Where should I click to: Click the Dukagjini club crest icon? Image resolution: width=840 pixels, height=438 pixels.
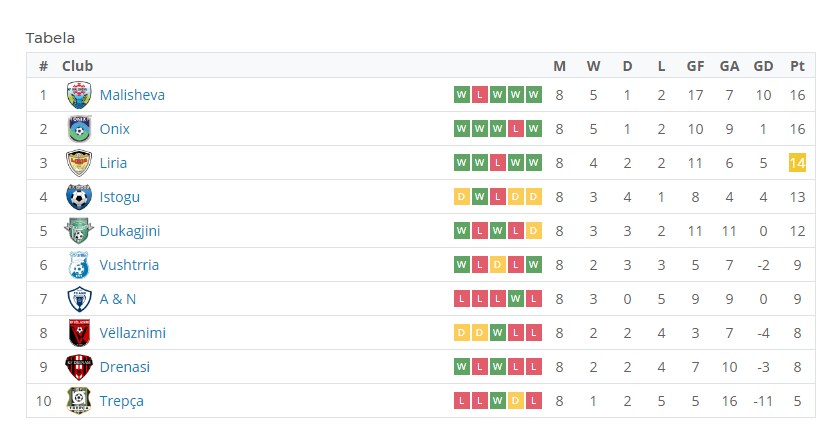pyautogui.click(x=79, y=231)
